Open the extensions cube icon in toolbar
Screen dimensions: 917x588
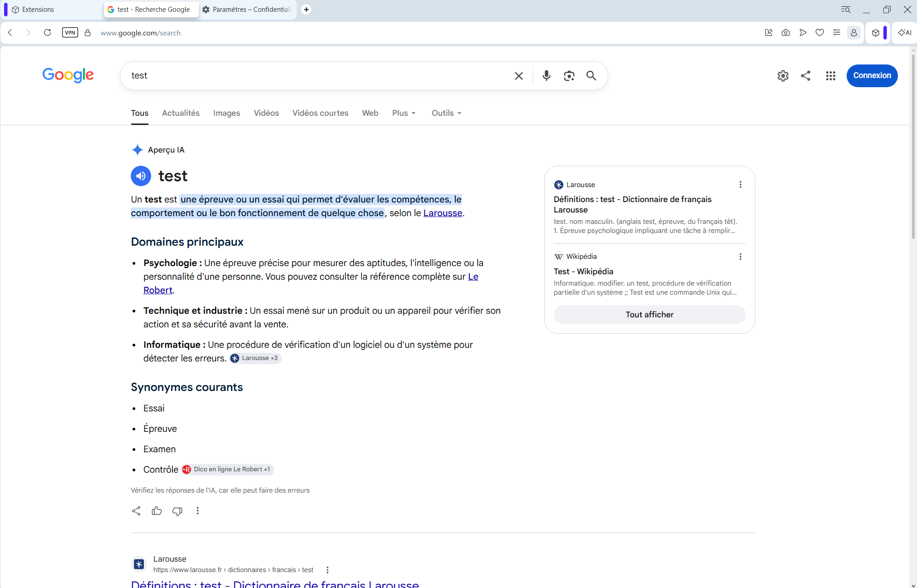(x=876, y=33)
